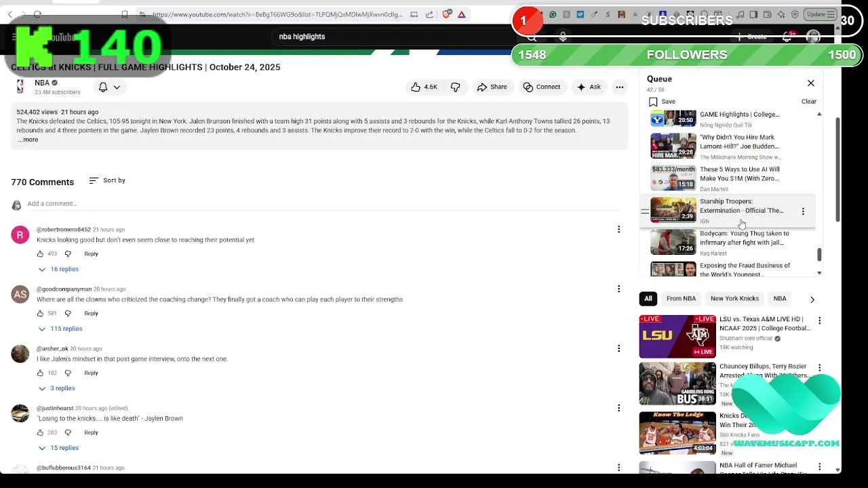Play 'Bodycam: Young Thug' queue video

point(728,243)
